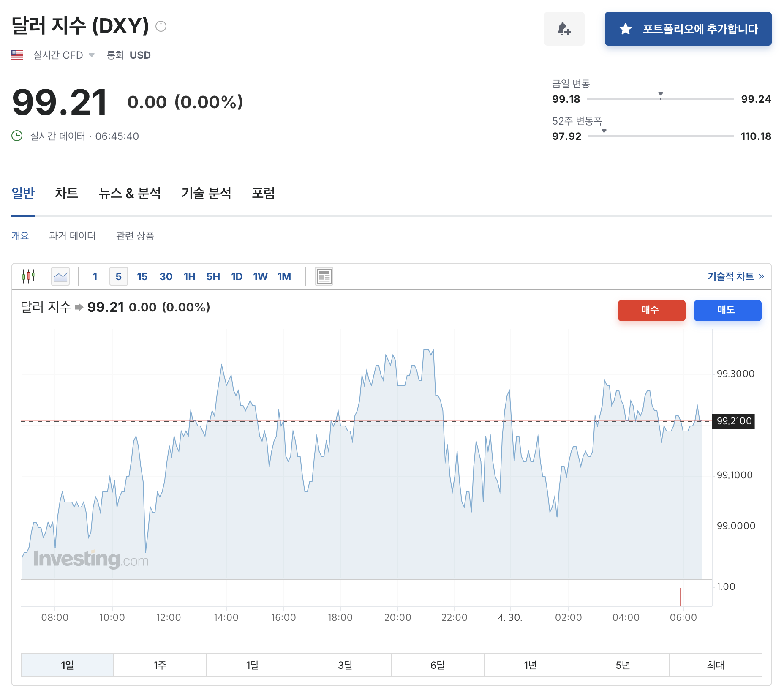
Task: Set chart interval to 1H
Action: click(190, 276)
